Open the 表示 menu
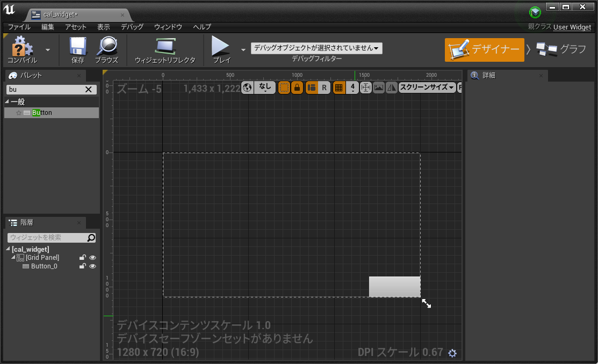The width and height of the screenshot is (598, 364). pyautogui.click(x=103, y=27)
